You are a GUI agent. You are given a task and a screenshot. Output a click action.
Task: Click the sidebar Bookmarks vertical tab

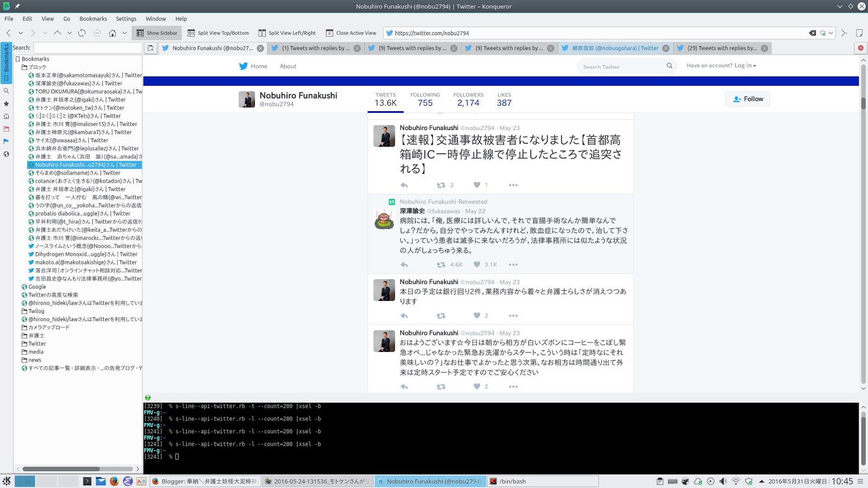click(x=6, y=62)
